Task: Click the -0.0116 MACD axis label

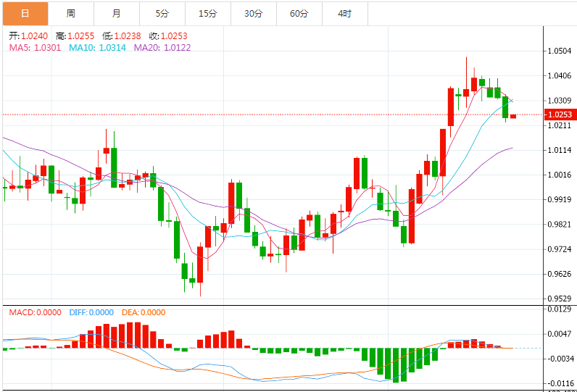Action: (x=560, y=383)
